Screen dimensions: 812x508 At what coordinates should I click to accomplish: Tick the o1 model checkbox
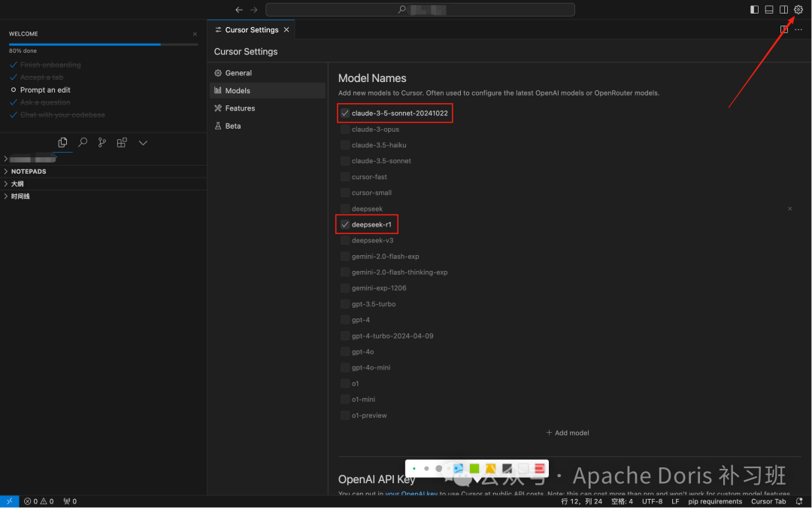tap(345, 384)
